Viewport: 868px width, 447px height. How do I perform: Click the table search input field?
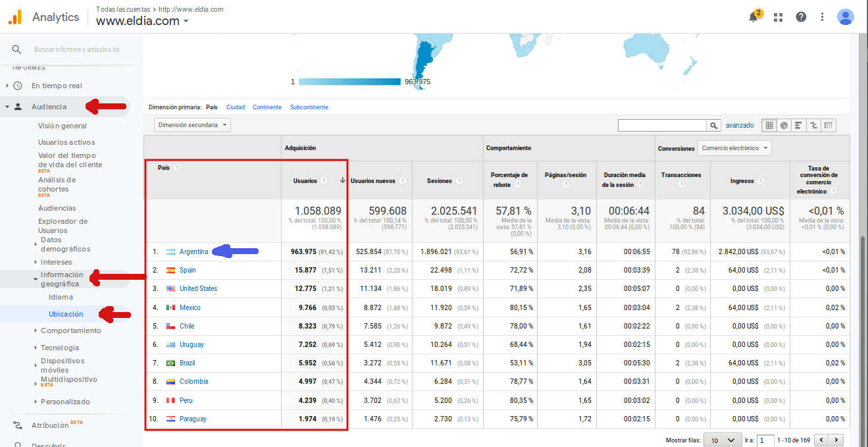click(662, 125)
